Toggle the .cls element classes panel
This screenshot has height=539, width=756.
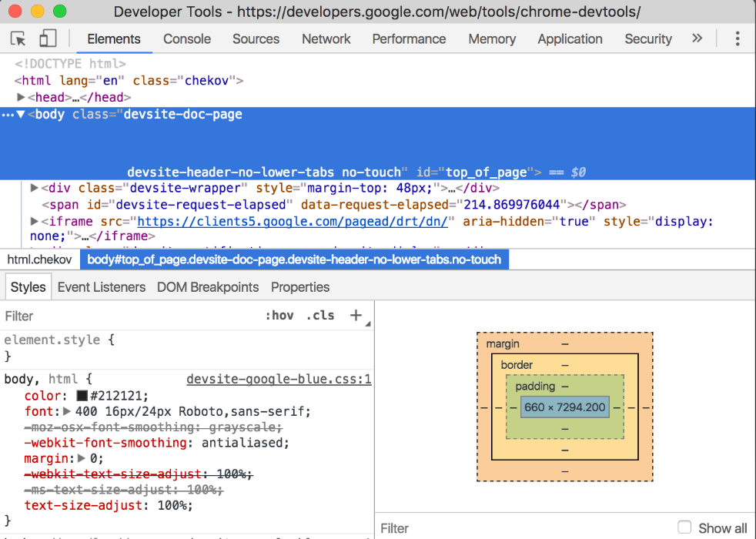[x=320, y=315]
